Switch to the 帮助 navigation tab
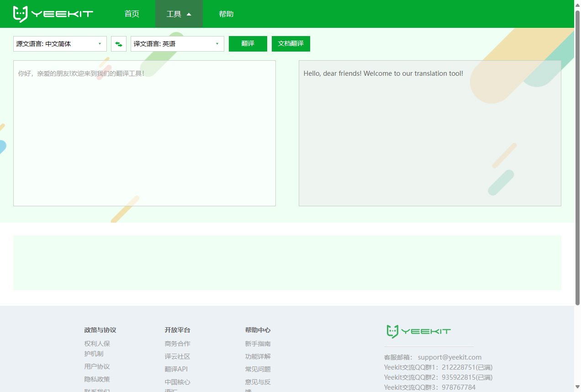The height and width of the screenshot is (392, 581). [x=226, y=14]
